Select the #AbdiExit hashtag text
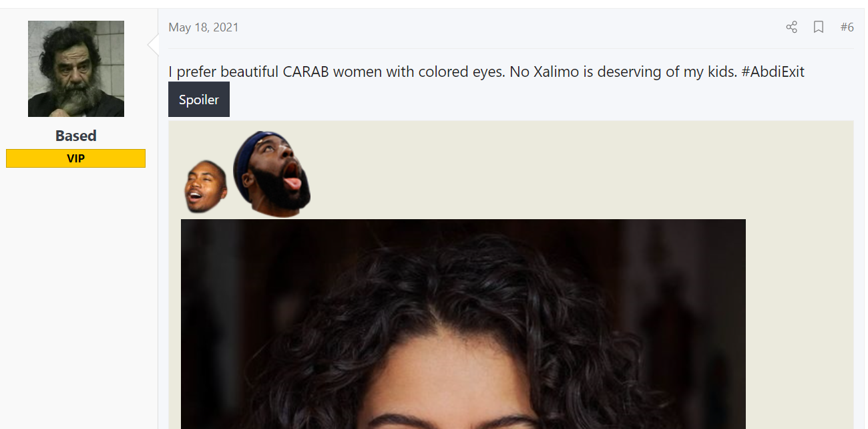The image size is (868, 429). coord(773,71)
